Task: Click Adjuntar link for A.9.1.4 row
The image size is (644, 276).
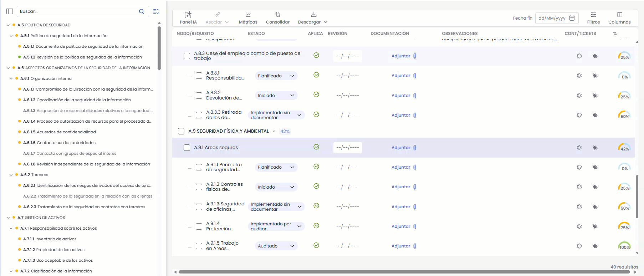Action: point(401,226)
